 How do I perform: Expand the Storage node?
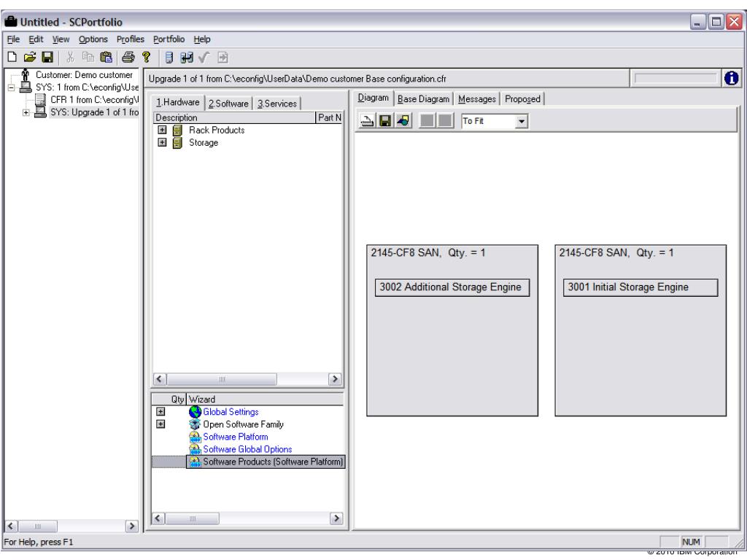click(162, 142)
